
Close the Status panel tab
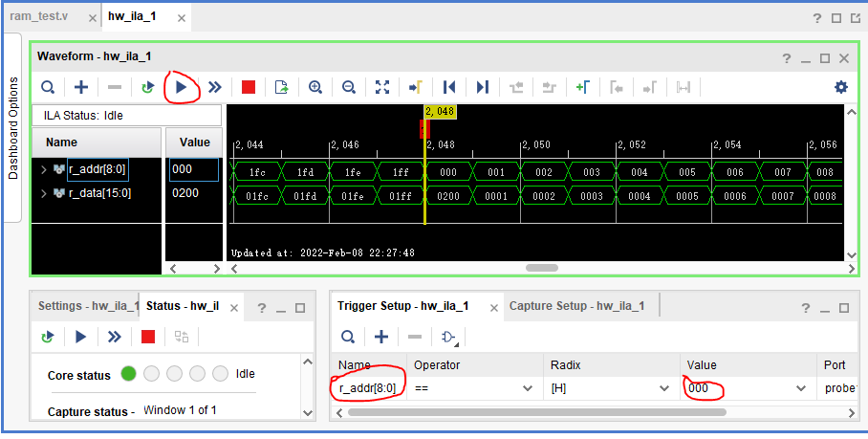point(234,308)
